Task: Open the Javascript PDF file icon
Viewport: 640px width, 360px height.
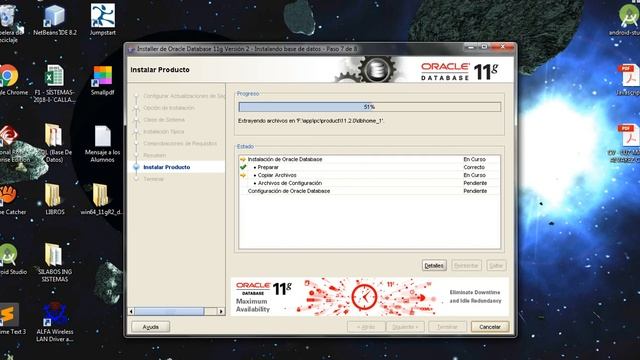Action: tap(629, 80)
